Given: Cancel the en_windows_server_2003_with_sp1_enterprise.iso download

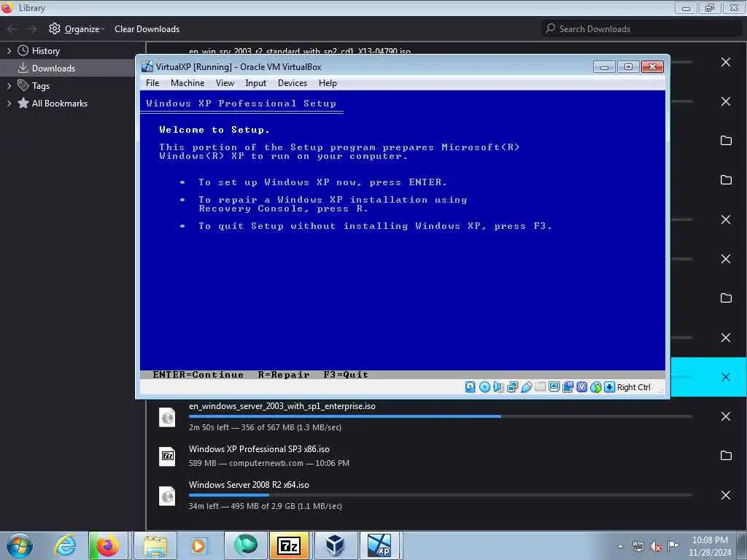Looking at the screenshot, I should (726, 416).
